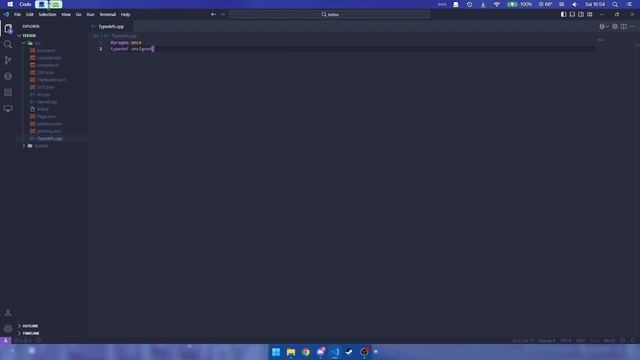640x360 pixels.
Task: Open the Explorer view in activity bar
Action: [8, 29]
